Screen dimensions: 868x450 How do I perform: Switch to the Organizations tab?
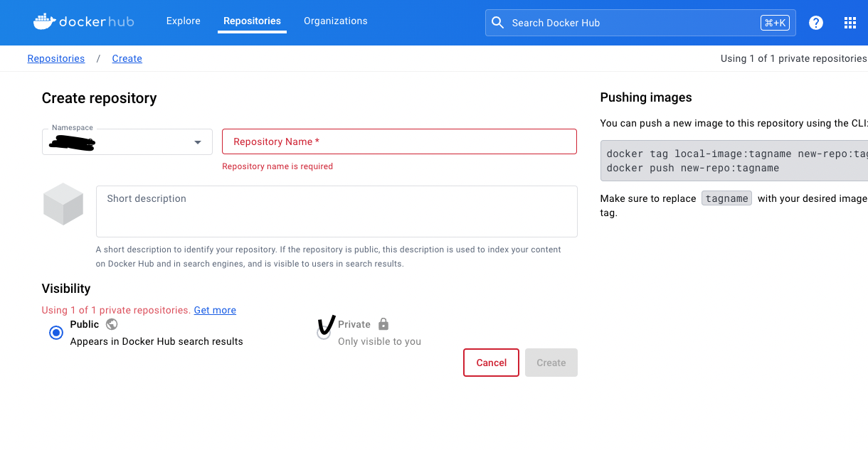336,21
